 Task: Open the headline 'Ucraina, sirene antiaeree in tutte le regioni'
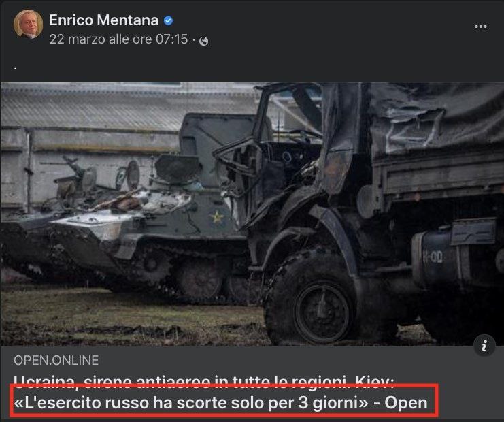pyautogui.click(x=204, y=382)
